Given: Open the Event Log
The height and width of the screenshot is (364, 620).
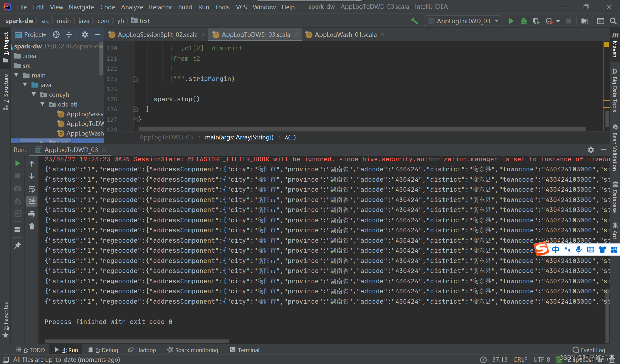Looking at the screenshot, I should click(x=589, y=350).
